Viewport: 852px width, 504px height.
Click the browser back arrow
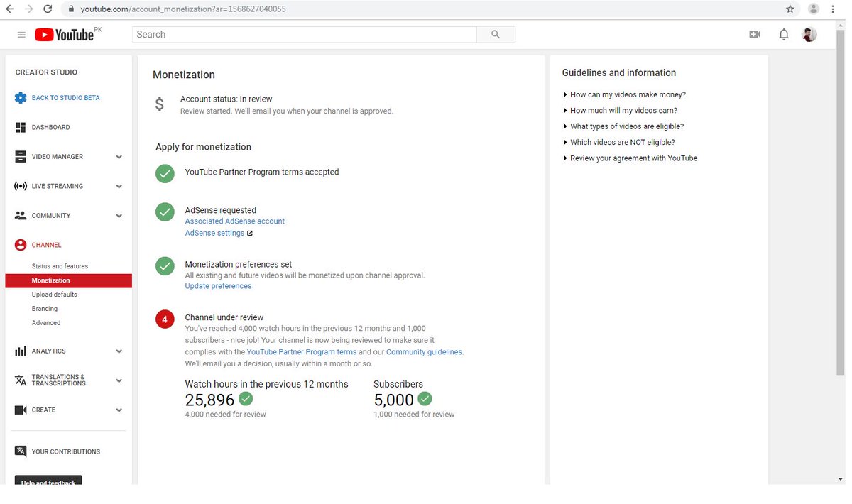pyautogui.click(x=11, y=9)
